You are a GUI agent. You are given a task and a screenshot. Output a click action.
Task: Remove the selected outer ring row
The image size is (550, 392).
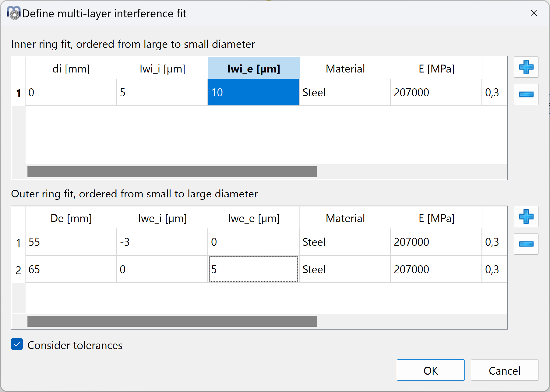click(x=526, y=244)
